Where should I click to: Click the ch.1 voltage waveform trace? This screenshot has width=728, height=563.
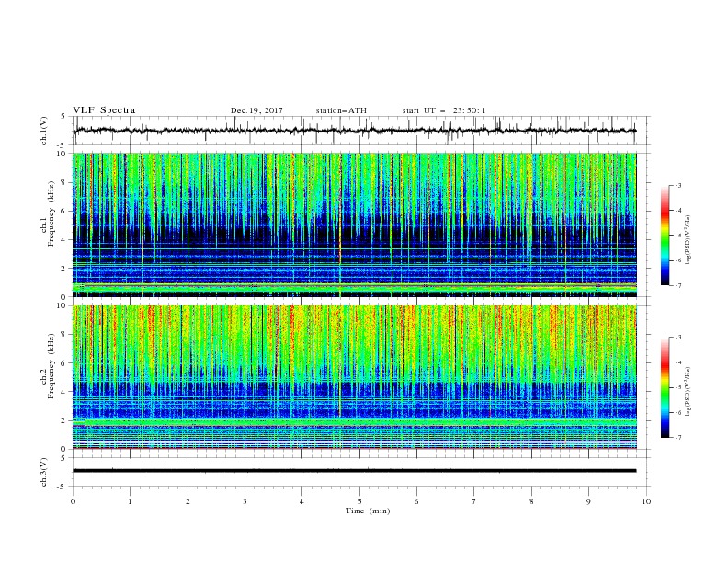click(354, 131)
